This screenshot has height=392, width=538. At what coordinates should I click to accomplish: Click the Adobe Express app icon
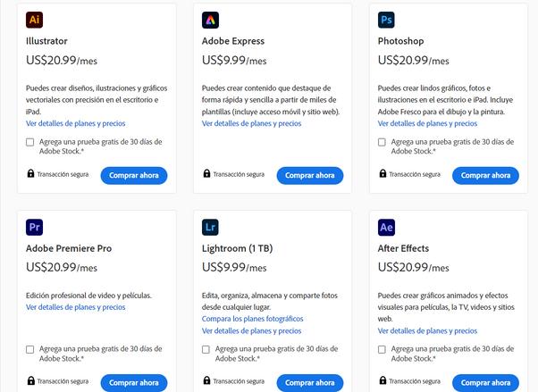[x=211, y=20]
